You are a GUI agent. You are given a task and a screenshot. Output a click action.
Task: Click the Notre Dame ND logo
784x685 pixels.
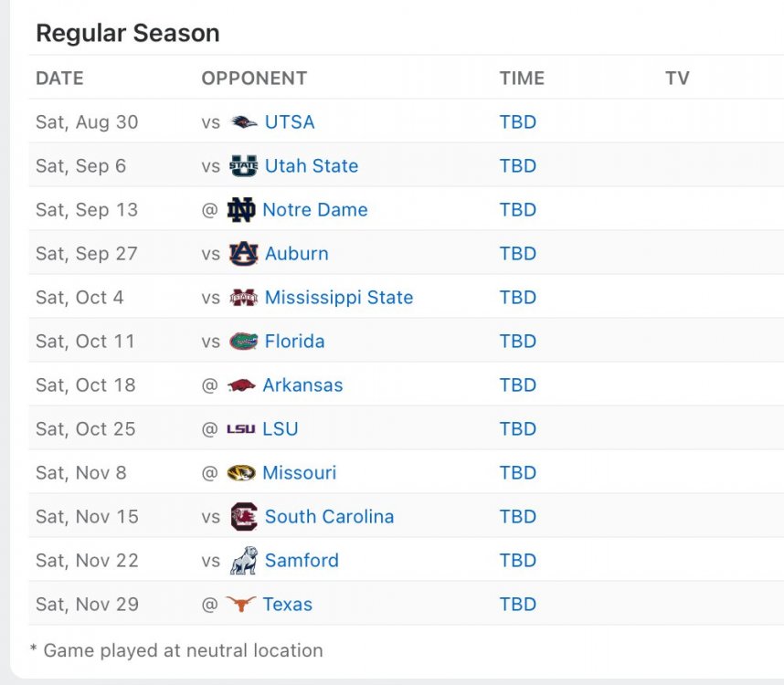coord(241,210)
